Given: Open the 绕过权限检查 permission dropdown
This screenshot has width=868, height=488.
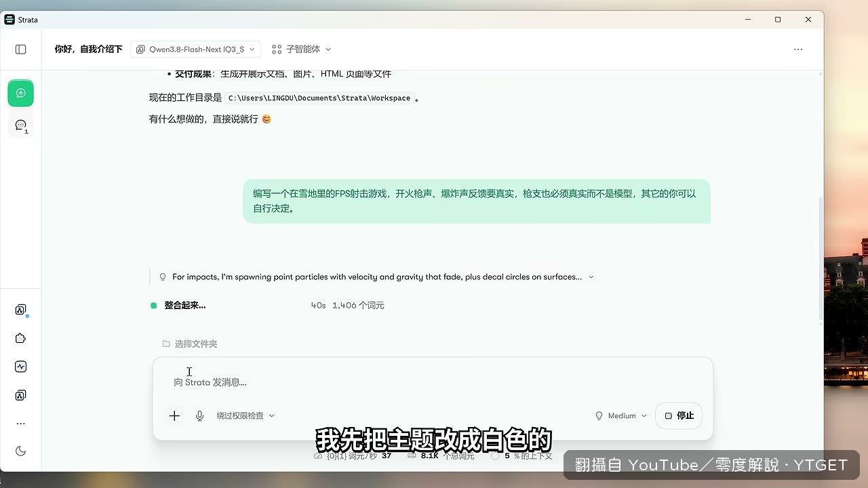Looking at the screenshot, I should [245, 415].
